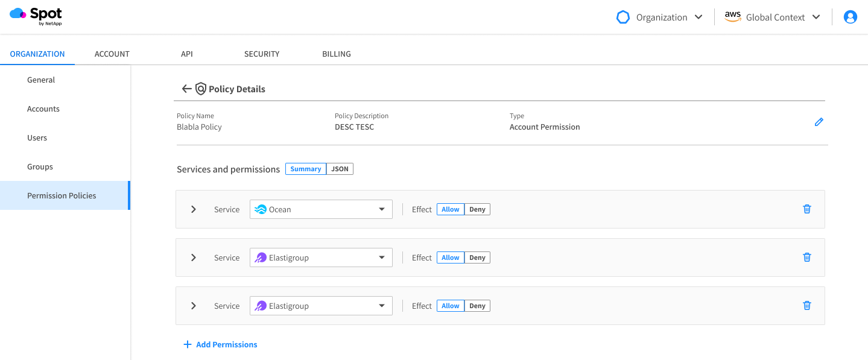The width and height of the screenshot is (868, 360).
Task: Open the AWS Global Context selector
Action: click(x=772, y=17)
